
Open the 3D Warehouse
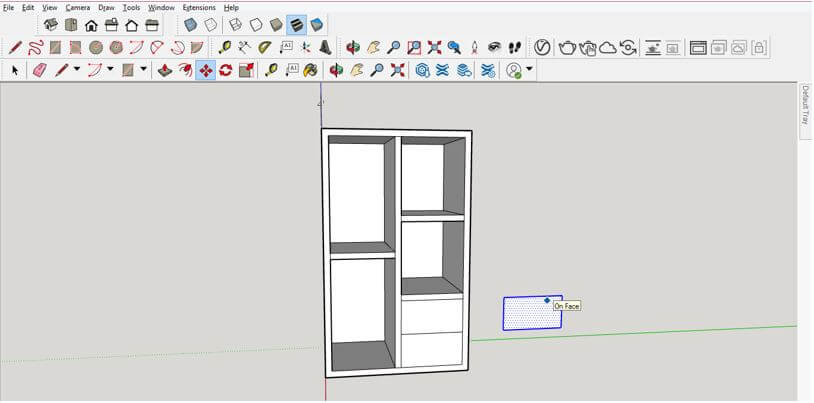coord(423,70)
